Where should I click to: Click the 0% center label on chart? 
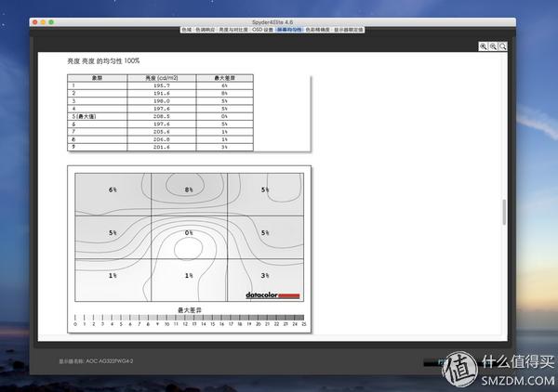[x=189, y=233]
